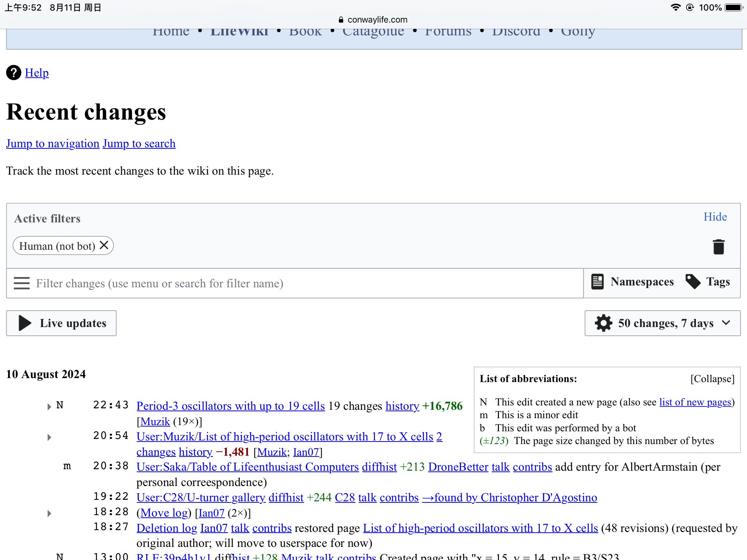Remove the Human (not bot) filter
Viewport: 747px width, 560px height.
click(104, 245)
